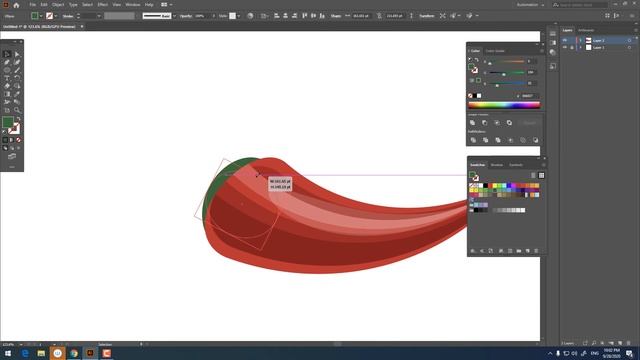Open Illustrator from the Windows taskbar
This screenshot has height=360, width=640.
coord(90,353)
